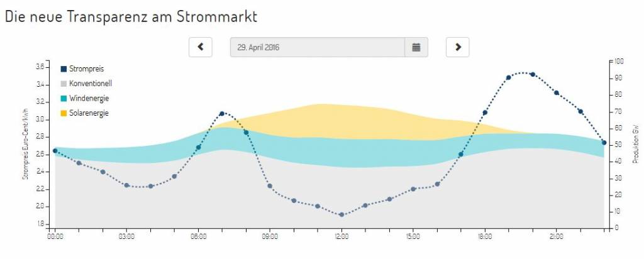
Task: Click the 18:00 price data point
Action: [485, 113]
